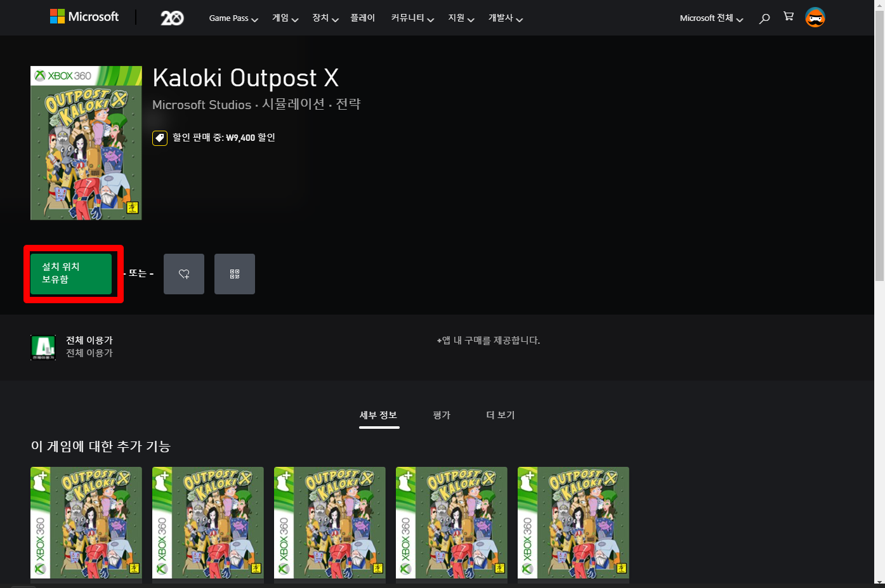Viewport: 885px width, 588px height.
Task: Click the green 설치 위치 보유함 button
Action: click(71, 274)
